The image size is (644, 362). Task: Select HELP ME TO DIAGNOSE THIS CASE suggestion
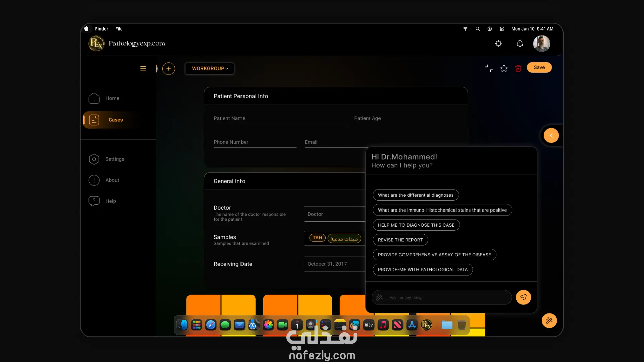[x=416, y=225]
